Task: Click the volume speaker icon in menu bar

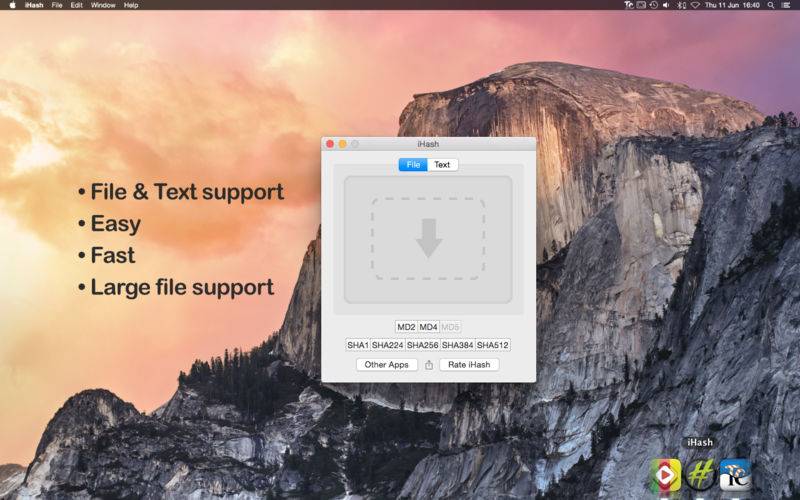Action: point(667,5)
